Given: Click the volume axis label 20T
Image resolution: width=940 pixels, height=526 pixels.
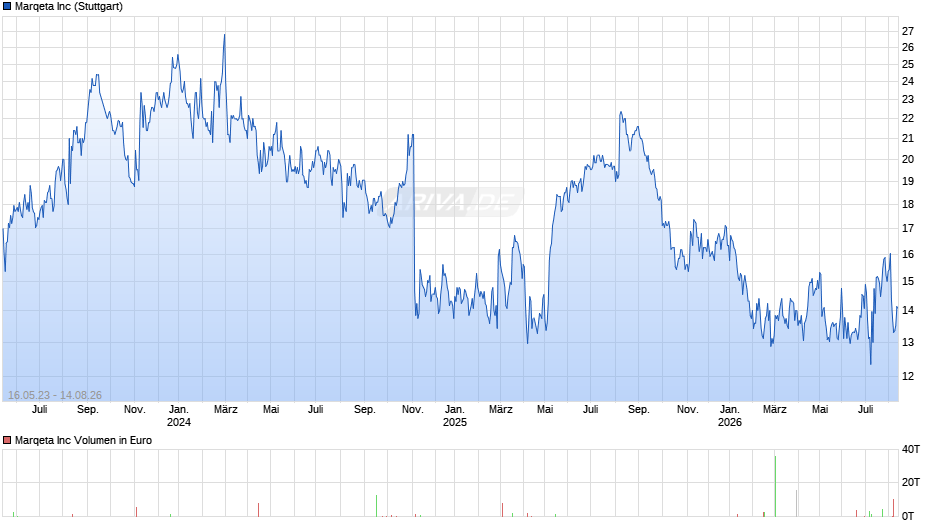Looking at the screenshot, I should (x=911, y=482).
